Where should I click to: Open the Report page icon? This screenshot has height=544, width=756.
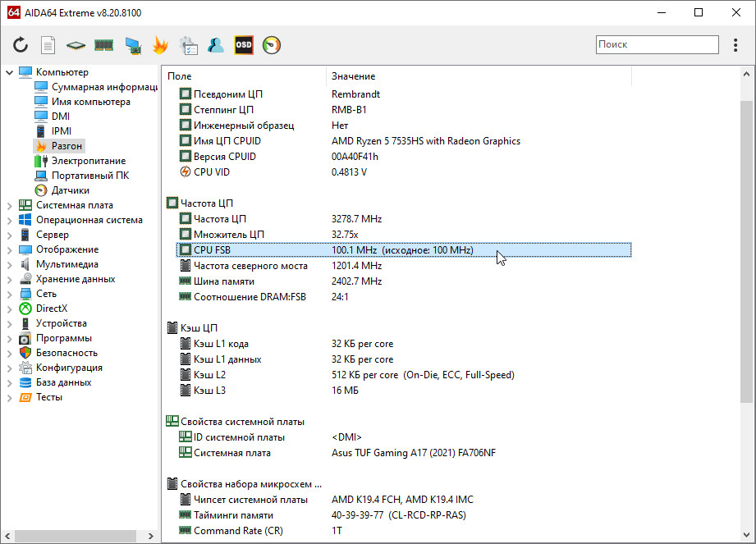pos(48,45)
